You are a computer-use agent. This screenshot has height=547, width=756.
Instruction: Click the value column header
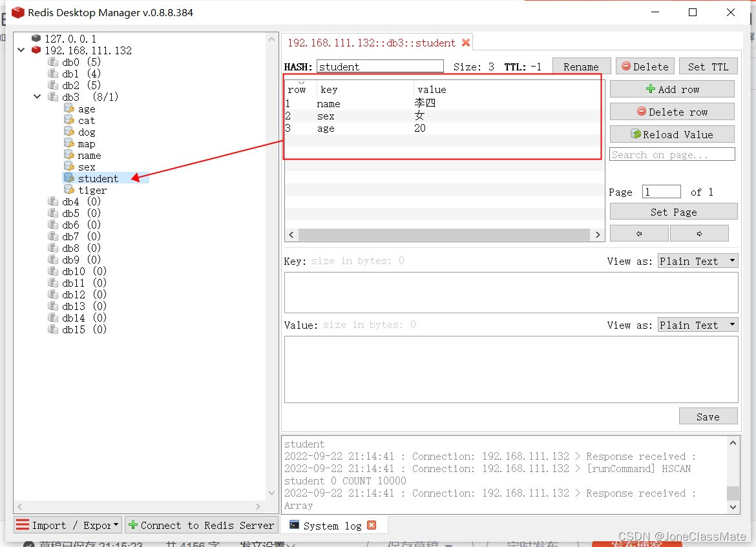(x=508, y=89)
